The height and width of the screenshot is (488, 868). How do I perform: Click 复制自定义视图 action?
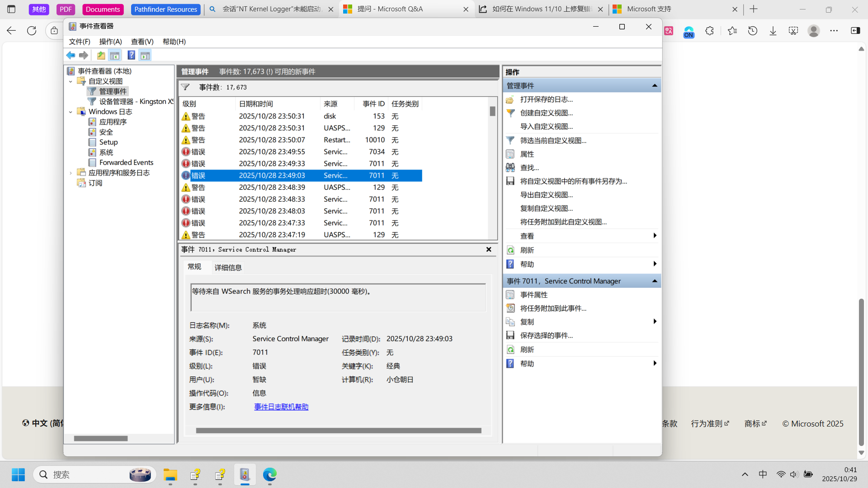tap(546, 208)
